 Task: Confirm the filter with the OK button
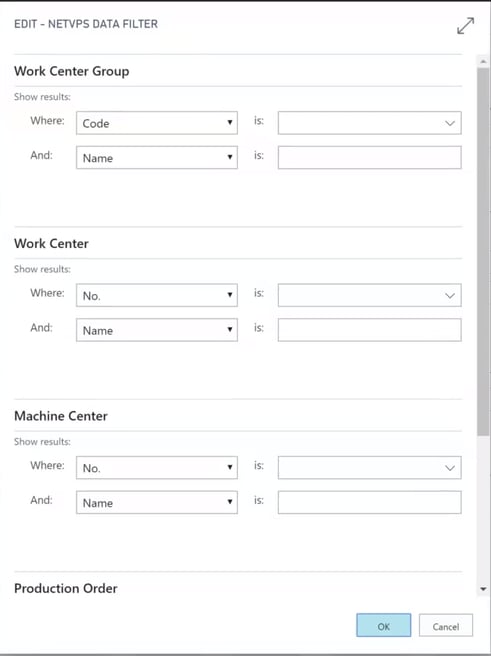click(384, 625)
